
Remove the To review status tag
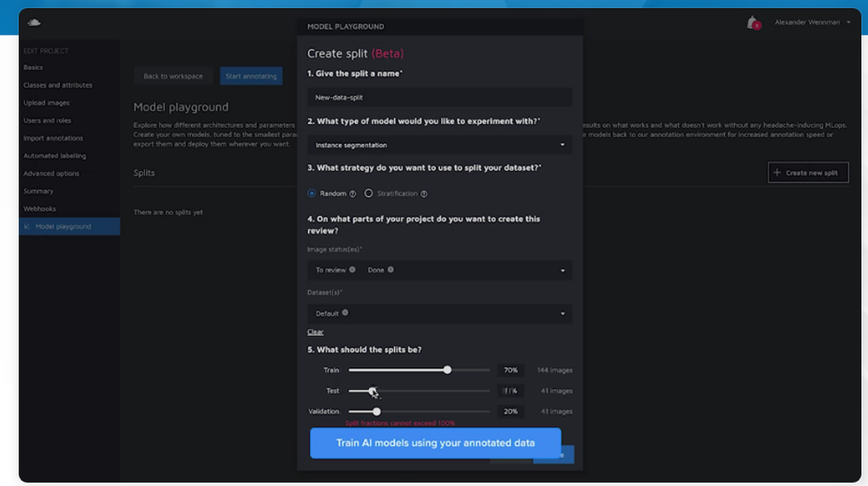(352, 270)
